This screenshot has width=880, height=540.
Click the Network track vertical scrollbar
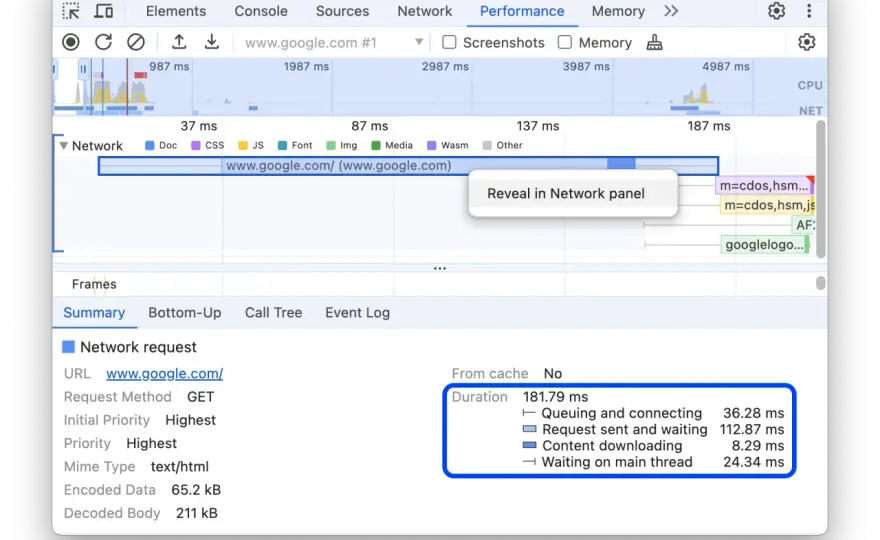click(821, 189)
